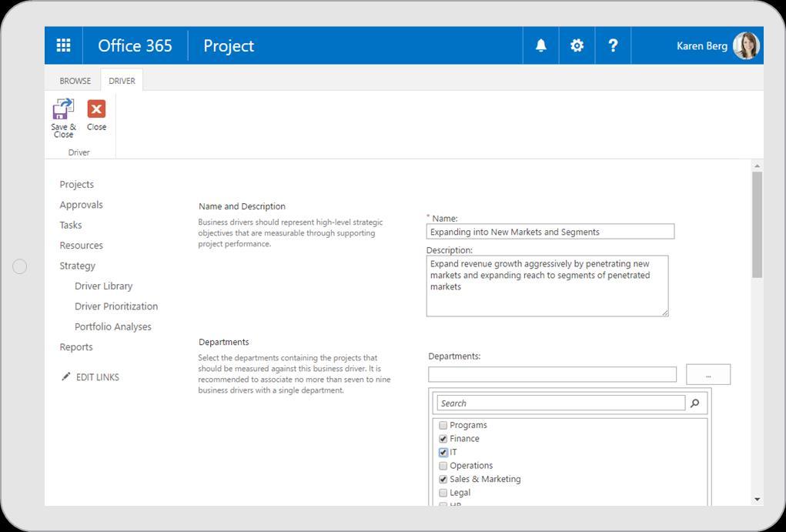The image size is (786, 532).
Task: Switch to the BROWSE tab
Action: (75, 81)
